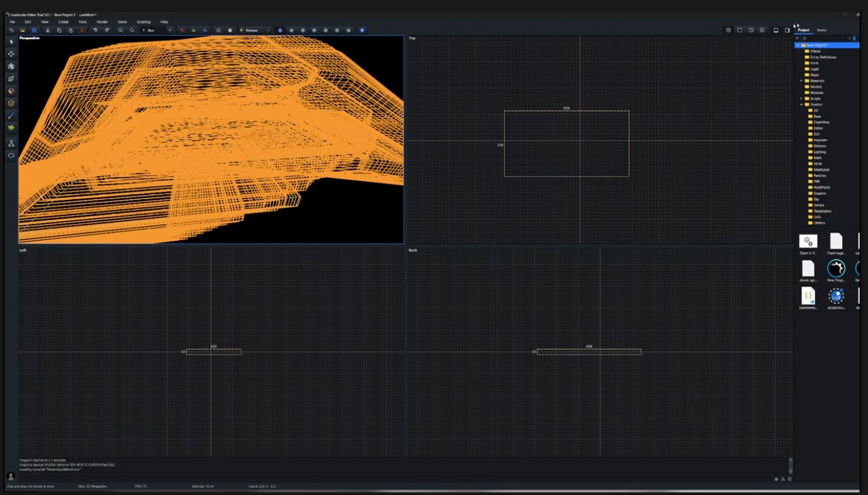The width and height of the screenshot is (868, 495).
Task: Click the Lua project file thumbnail
Action: (836, 296)
